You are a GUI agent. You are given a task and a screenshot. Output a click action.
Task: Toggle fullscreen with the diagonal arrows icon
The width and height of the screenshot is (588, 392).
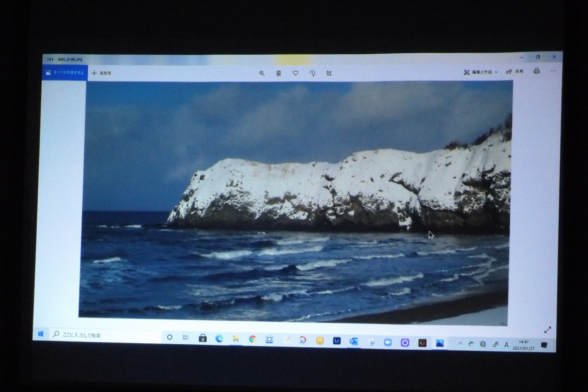548,330
